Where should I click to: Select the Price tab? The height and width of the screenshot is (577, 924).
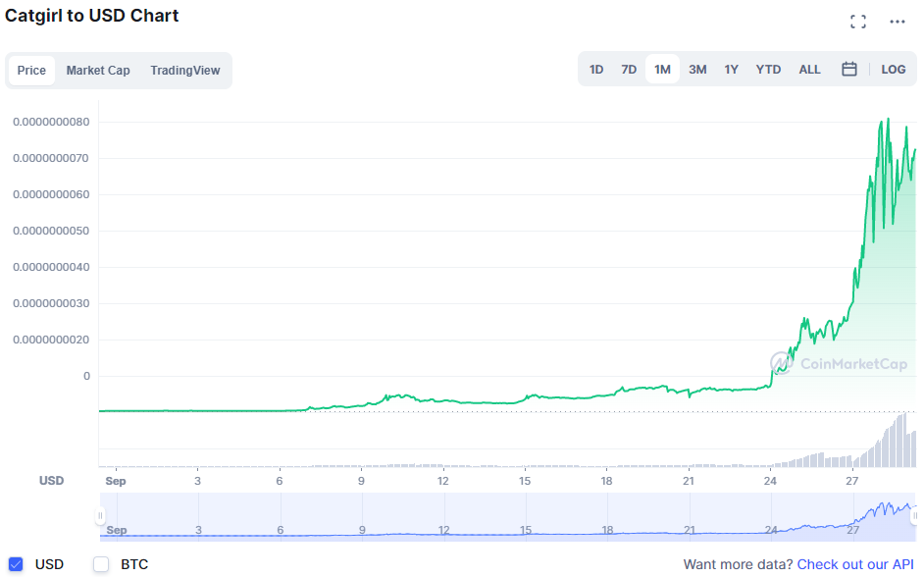click(31, 70)
